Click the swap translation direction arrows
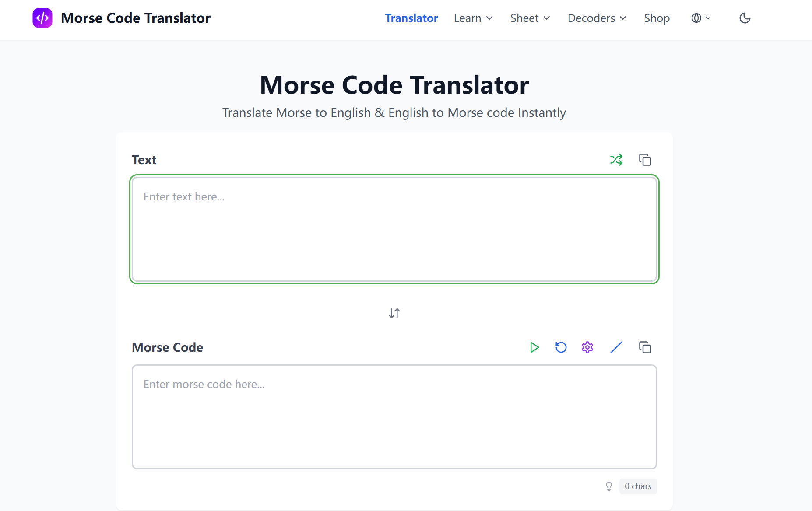This screenshot has height=511, width=812. pyautogui.click(x=394, y=313)
